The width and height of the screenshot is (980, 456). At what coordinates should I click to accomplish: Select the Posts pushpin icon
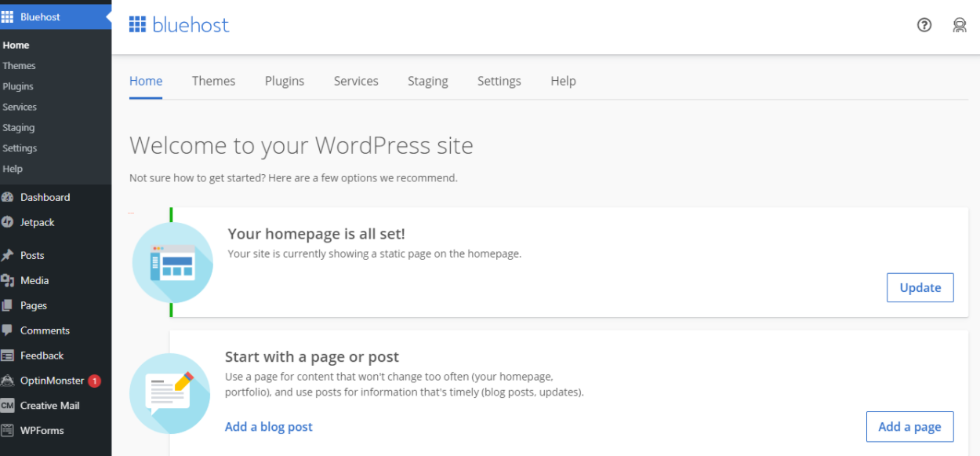pos(7,255)
